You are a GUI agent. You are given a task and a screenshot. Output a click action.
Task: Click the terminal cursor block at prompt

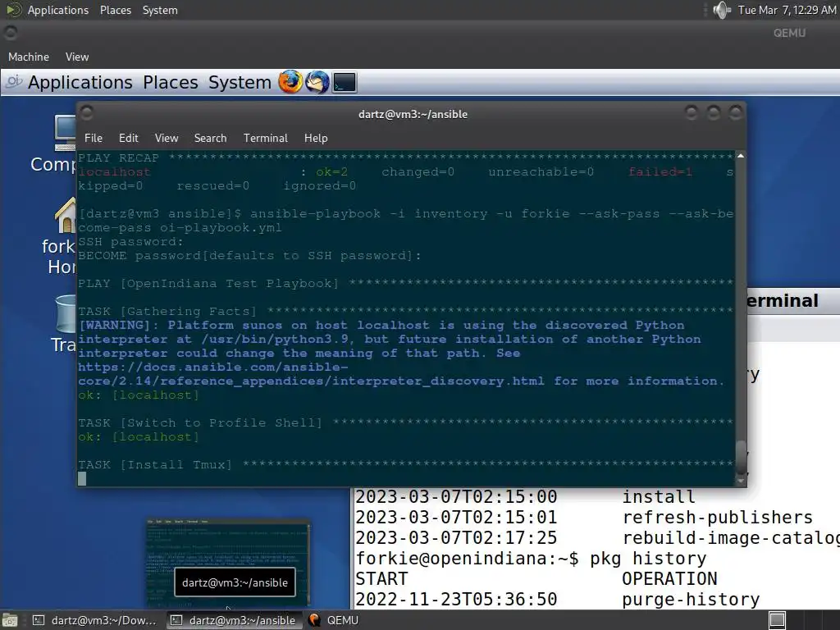tap(82, 478)
